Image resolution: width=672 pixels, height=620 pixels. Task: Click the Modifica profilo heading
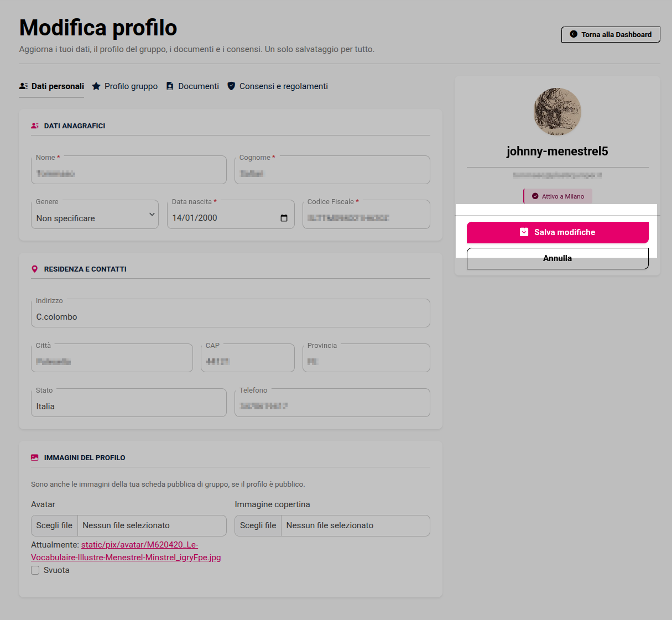(x=98, y=28)
